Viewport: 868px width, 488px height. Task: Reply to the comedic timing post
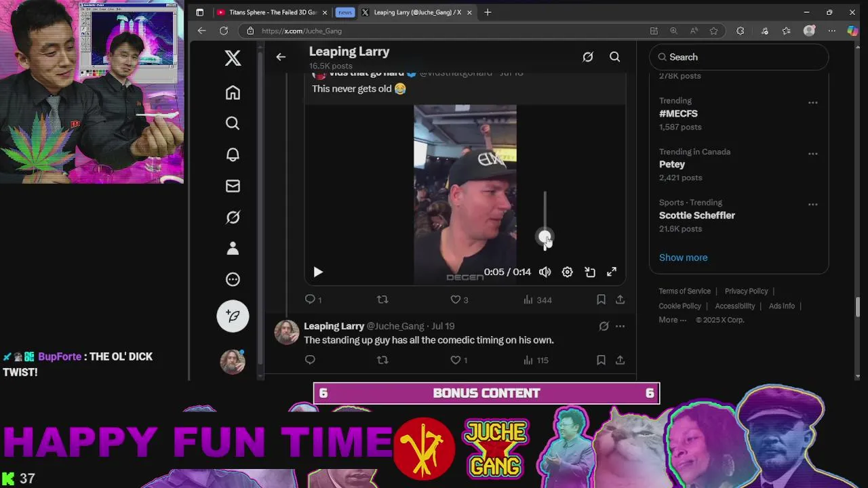(310, 360)
